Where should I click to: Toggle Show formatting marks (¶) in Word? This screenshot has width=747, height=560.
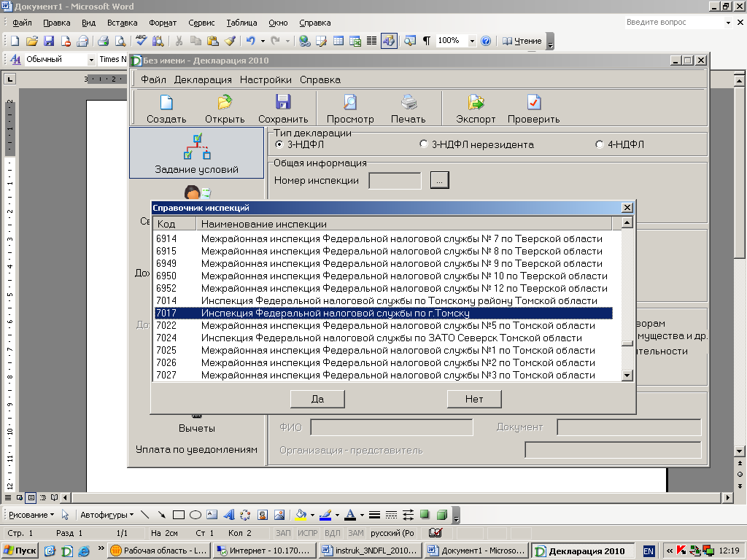pos(426,41)
